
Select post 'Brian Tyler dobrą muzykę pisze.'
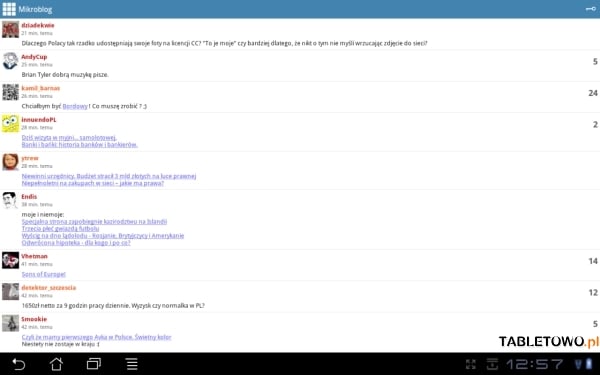pos(65,75)
